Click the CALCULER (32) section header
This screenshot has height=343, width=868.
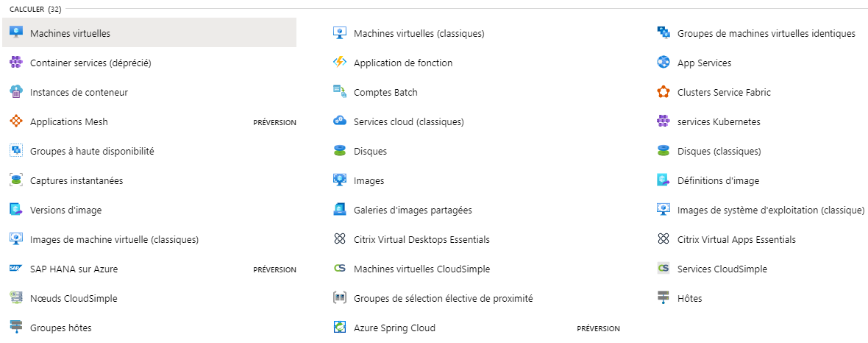point(35,9)
